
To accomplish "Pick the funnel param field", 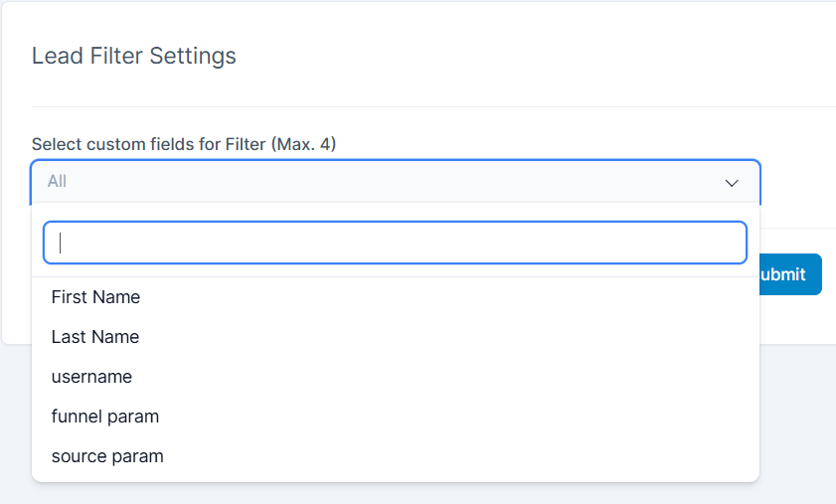I will tap(105, 417).
